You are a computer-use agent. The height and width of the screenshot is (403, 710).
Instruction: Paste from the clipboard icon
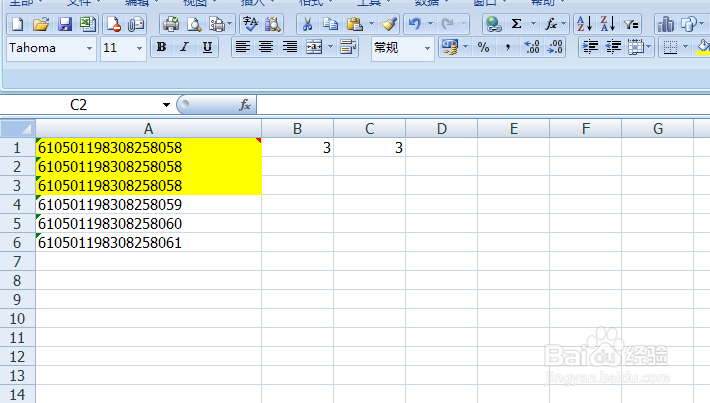click(355, 24)
